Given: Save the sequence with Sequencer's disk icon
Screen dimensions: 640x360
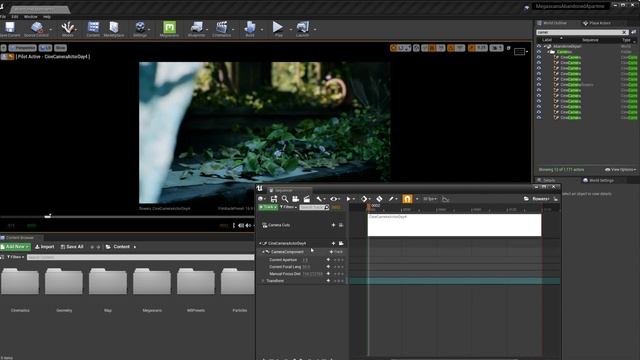Looking at the screenshot, I should coord(273,199).
